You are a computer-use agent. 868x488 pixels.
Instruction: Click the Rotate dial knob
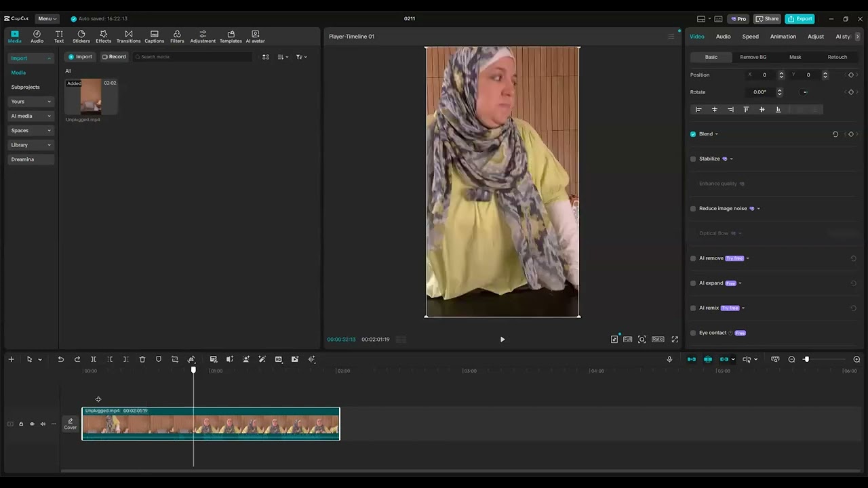point(804,92)
